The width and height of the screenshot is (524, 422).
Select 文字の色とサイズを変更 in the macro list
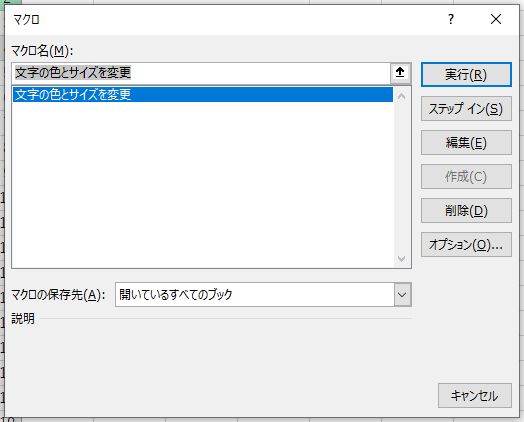[203, 95]
